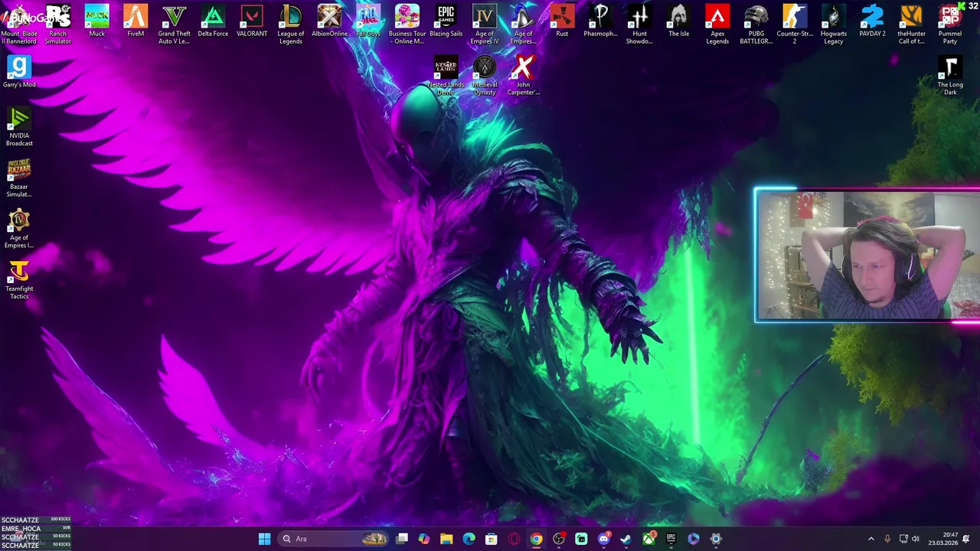Open Microsoft Store taskbar icon
This screenshot has height=551, width=980.
(492, 539)
